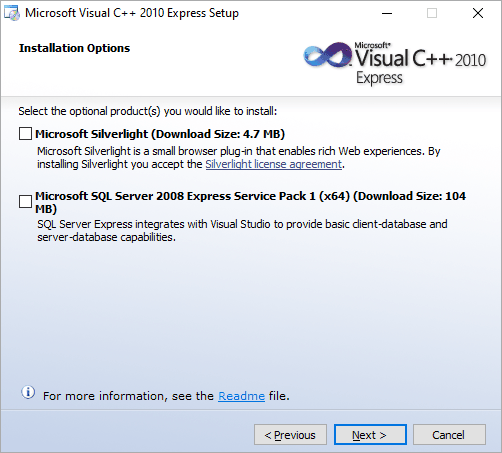Go back with the Previous button
Image resolution: width=502 pixels, height=453 pixels.
290,435
